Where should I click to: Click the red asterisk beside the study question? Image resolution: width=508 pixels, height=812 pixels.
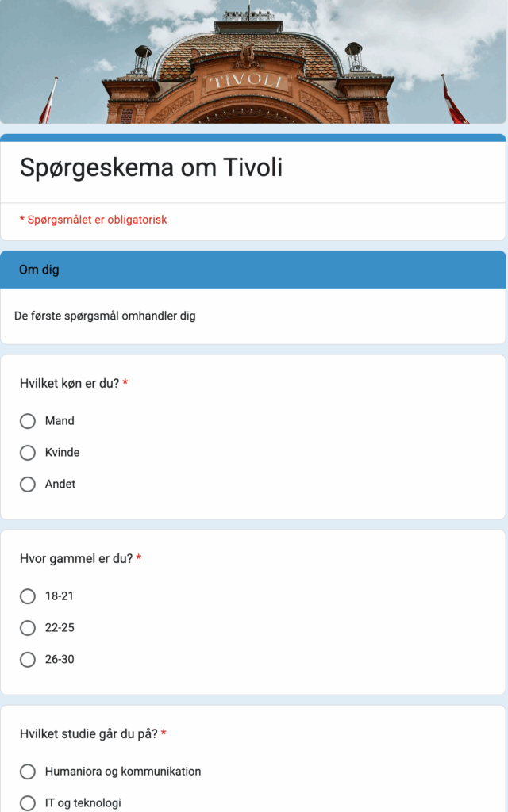click(x=164, y=733)
